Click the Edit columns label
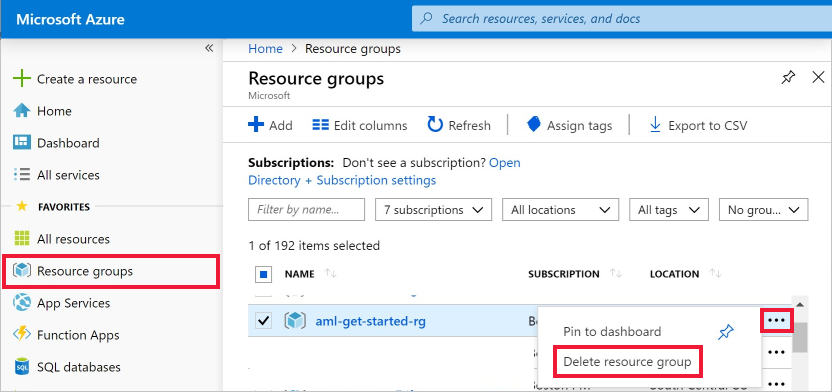This screenshot has width=832, height=392. [370, 126]
